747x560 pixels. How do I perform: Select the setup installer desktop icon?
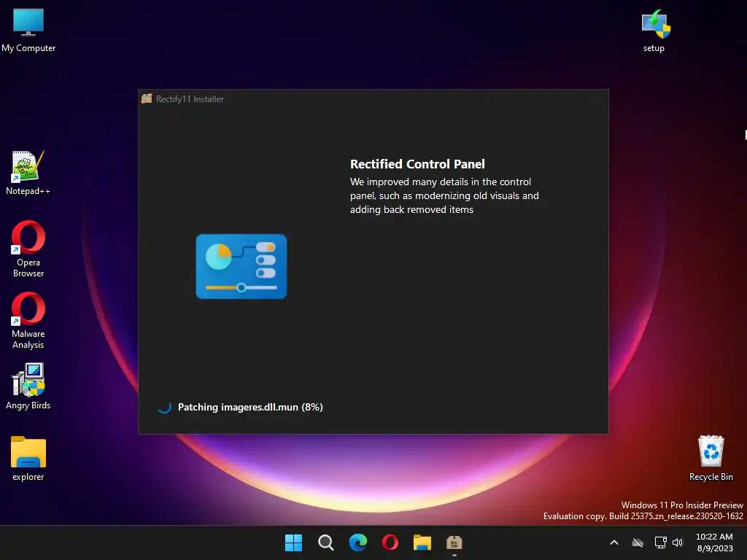pos(655,29)
